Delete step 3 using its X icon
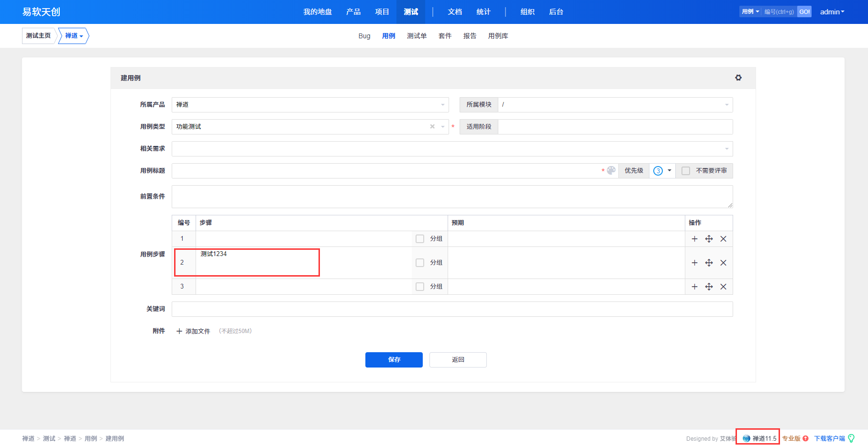Viewport: 868px width, 446px height. click(x=723, y=287)
